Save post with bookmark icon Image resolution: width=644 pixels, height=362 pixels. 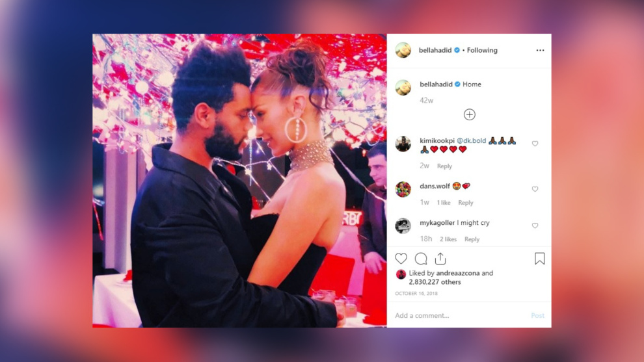[540, 259]
